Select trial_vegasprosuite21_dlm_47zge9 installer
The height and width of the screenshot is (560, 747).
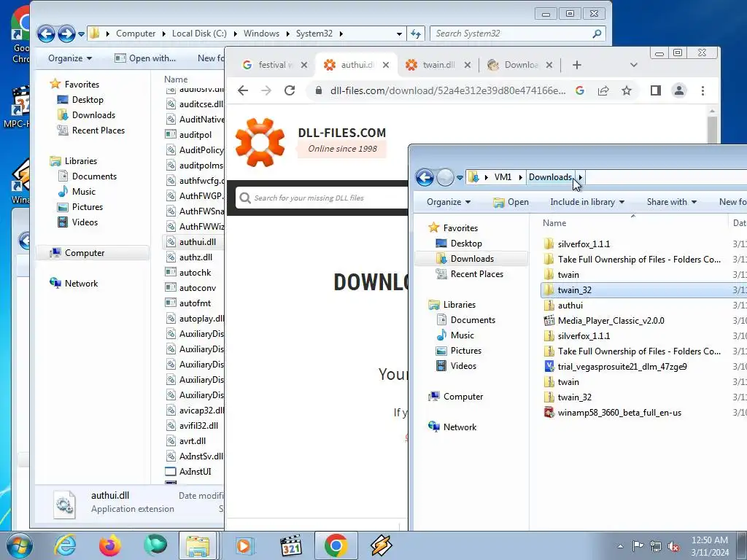622,367
